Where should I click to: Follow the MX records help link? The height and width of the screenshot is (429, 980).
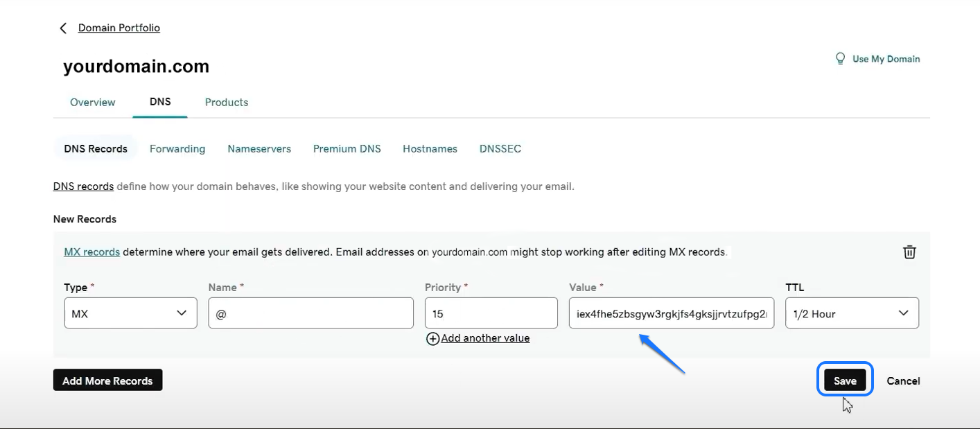point(92,252)
